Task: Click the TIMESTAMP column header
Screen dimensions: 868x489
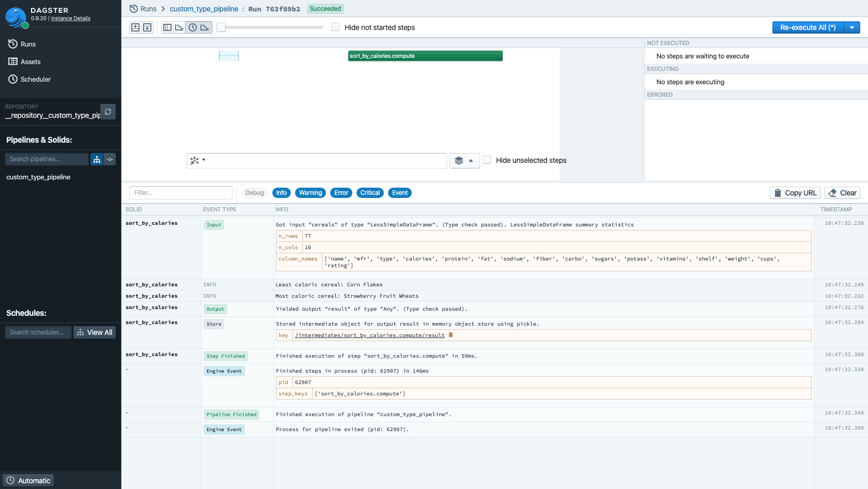Action: 836,209
